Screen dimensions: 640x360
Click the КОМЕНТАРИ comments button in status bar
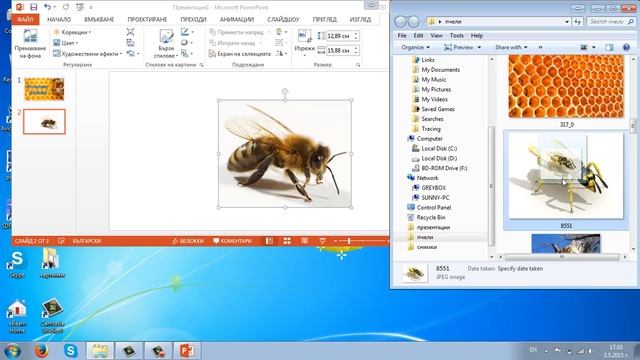(233, 241)
